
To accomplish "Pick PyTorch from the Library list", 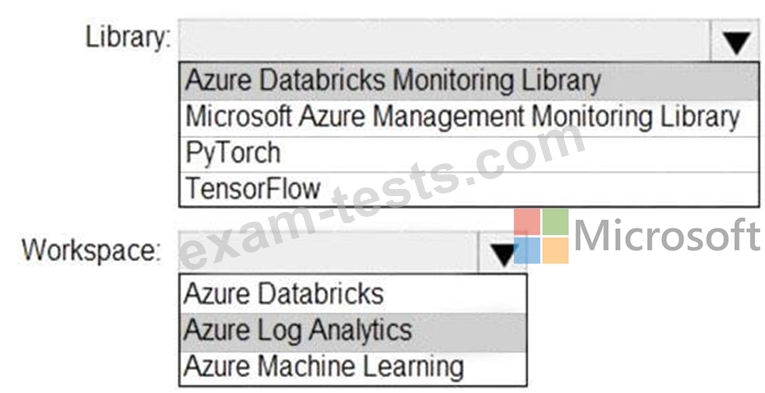I will [x=469, y=154].
